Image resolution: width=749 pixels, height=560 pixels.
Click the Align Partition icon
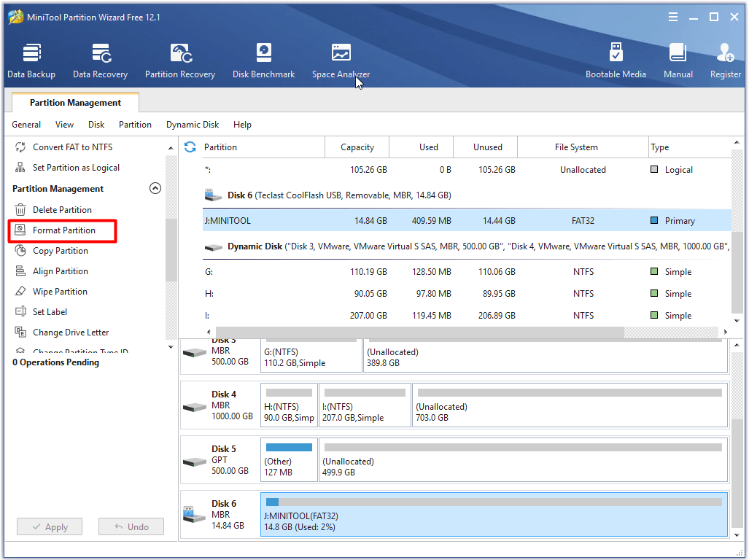(20, 271)
